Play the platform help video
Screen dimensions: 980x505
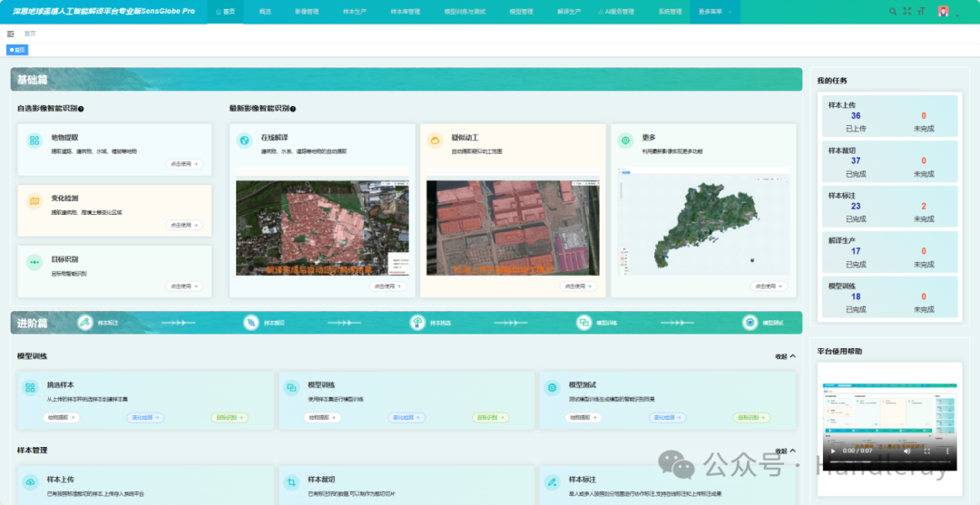click(x=832, y=450)
